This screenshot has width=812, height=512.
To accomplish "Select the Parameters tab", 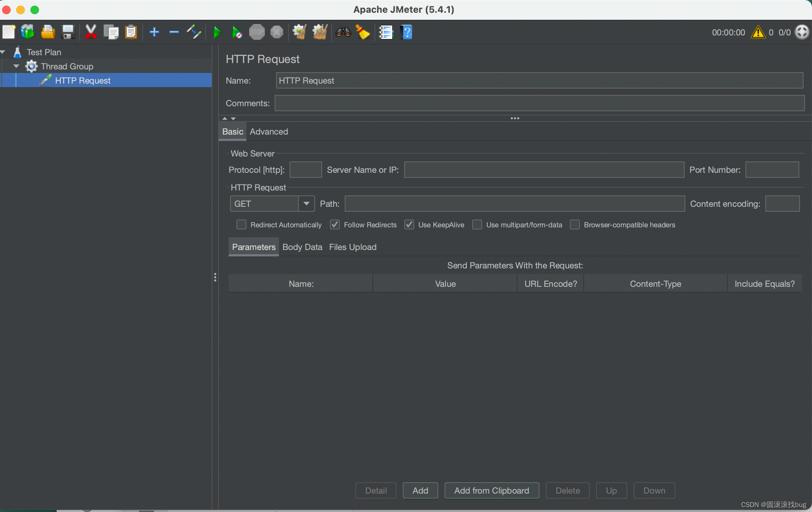I will [254, 247].
